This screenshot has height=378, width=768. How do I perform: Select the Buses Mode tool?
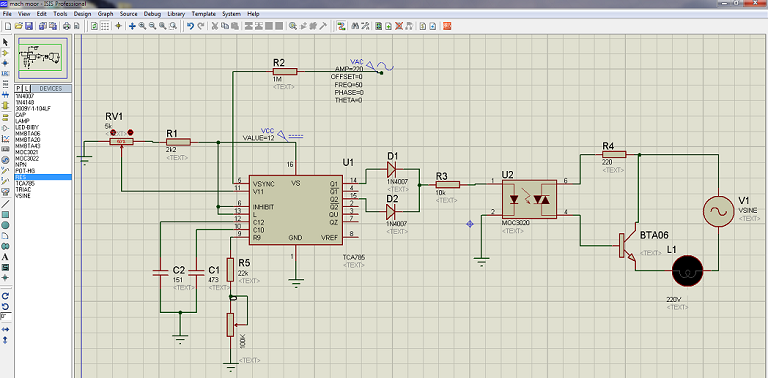(5, 94)
